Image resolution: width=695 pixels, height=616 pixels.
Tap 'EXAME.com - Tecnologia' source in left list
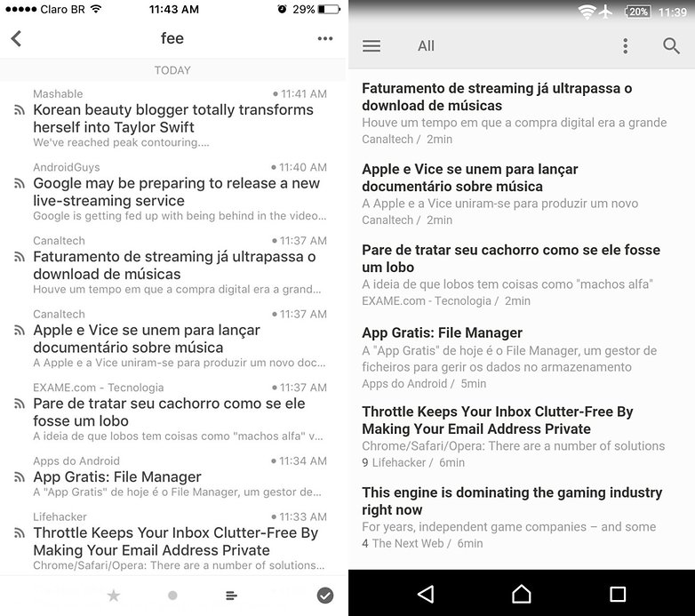[x=99, y=388]
